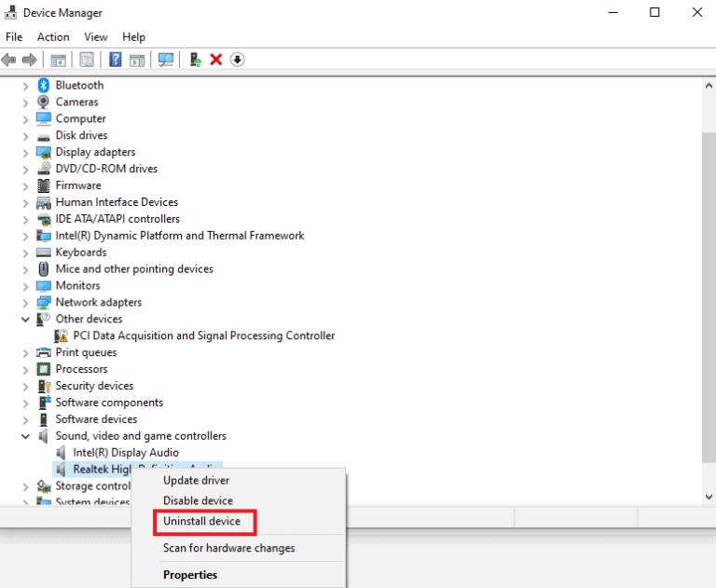Click the Processors category icon
This screenshot has width=716, height=588.
tap(44, 369)
